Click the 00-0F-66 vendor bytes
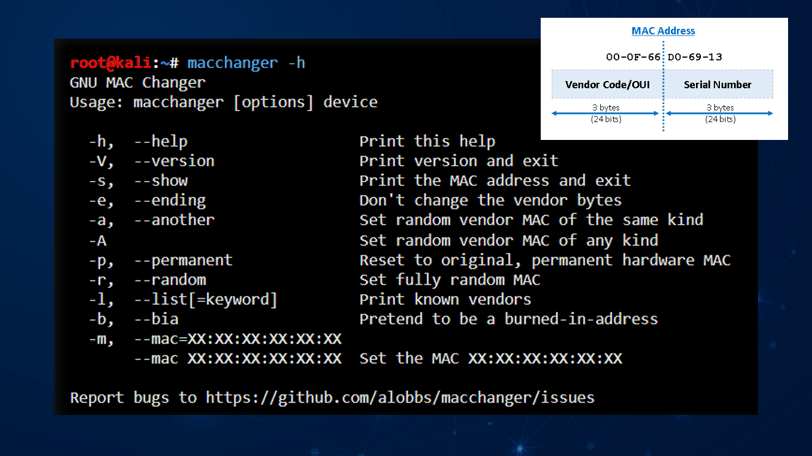 (x=633, y=57)
